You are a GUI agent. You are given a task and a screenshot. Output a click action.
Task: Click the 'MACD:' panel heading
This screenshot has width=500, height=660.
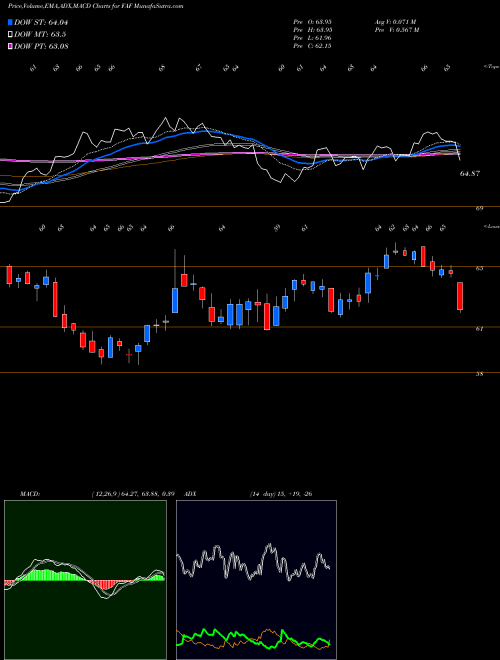point(30,494)
